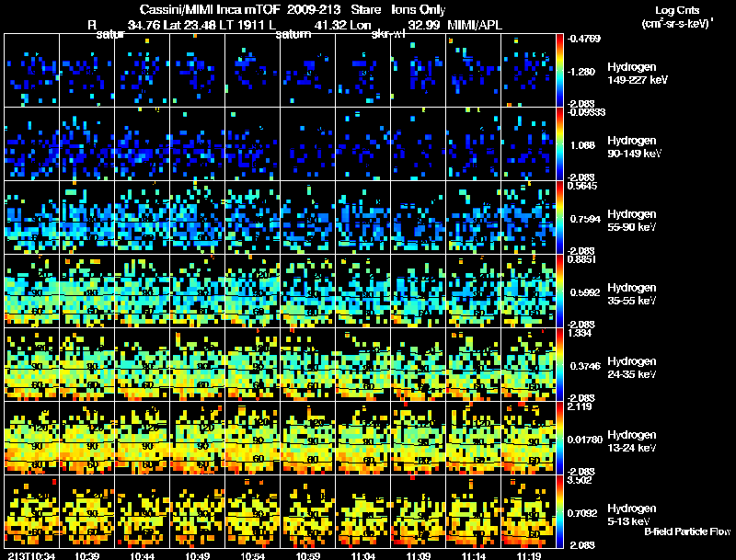Click the 'Hydrogen 35-55 keV' row label
The image size is (736, 560).
pos(632,294)
